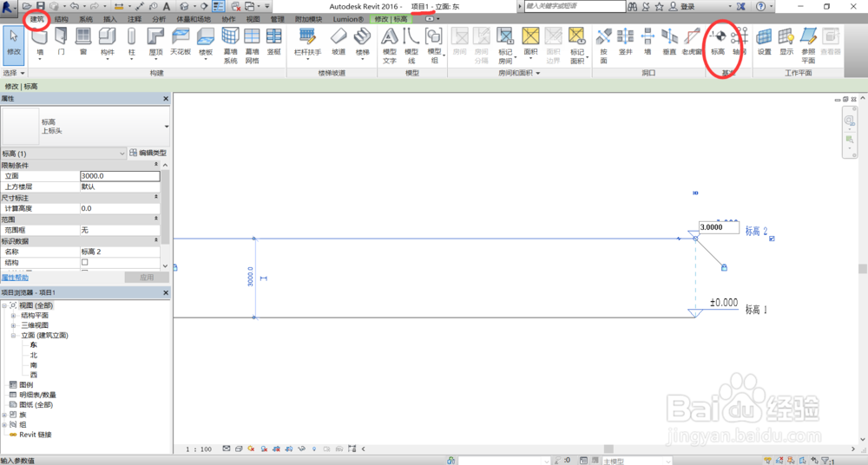This screenshot has width=868, height=465.
Task: Toggle the thin lines icon in quick access toolbar
Action: tap(219, 6)
